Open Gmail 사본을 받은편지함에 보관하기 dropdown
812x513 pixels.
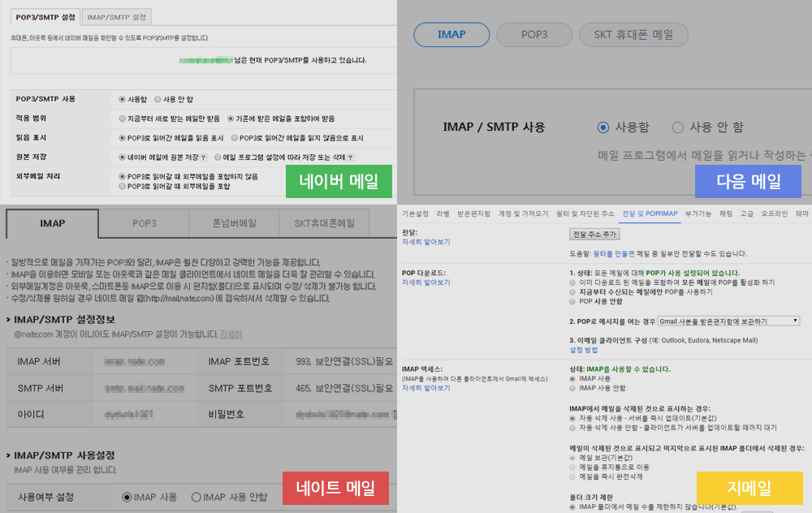pyautogui.click(x=728, y=321)
